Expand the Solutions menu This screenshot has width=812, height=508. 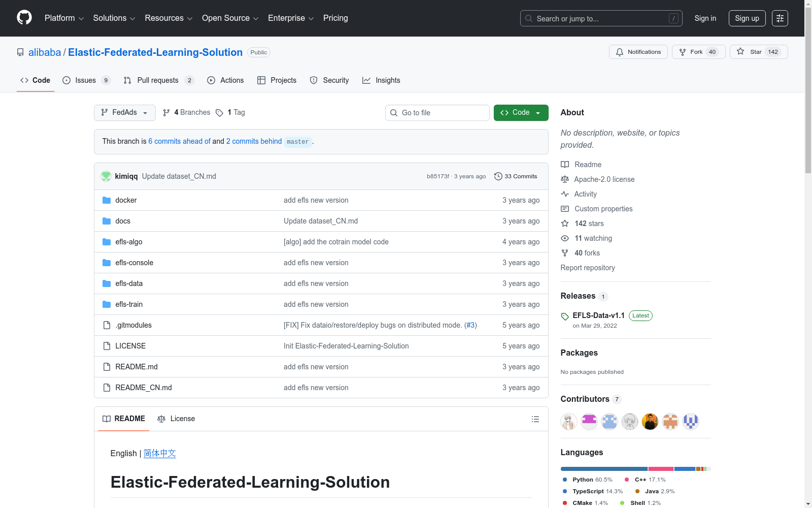114,18
